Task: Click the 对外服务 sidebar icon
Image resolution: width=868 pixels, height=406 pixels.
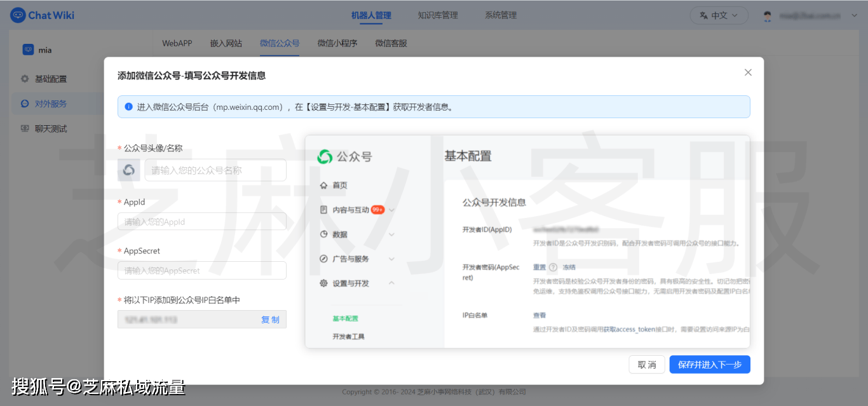Action: click(24, 103)
